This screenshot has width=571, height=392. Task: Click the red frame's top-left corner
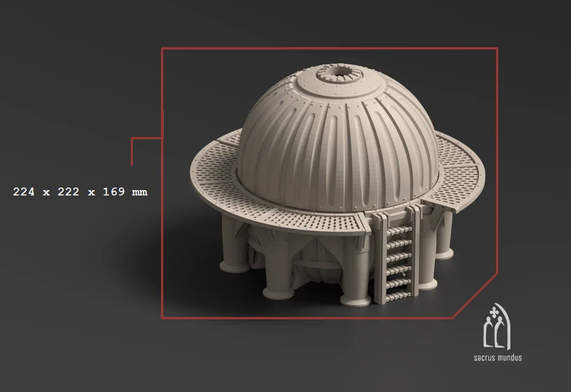point(162,49)
